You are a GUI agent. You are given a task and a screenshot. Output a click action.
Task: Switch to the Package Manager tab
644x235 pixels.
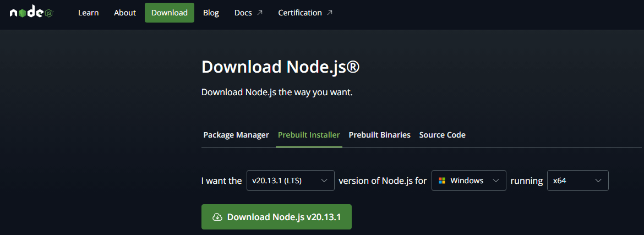pyautogui.click(x=236, y=135)
